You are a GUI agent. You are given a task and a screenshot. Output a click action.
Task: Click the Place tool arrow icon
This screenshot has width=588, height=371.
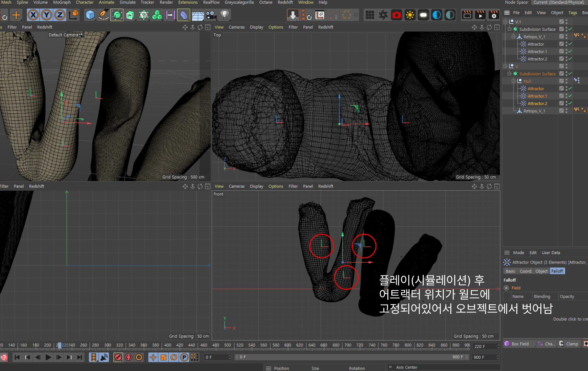pyautogui.click(x=293, y=15)
